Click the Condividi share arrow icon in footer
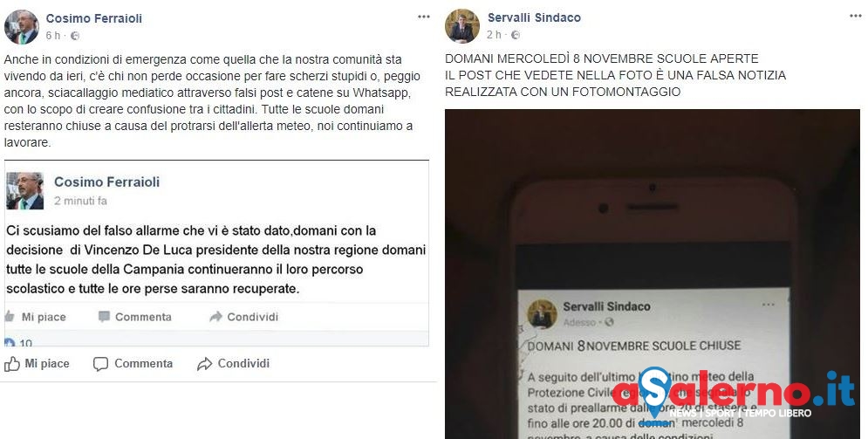 pyautogui.click(x=204, y=364)
